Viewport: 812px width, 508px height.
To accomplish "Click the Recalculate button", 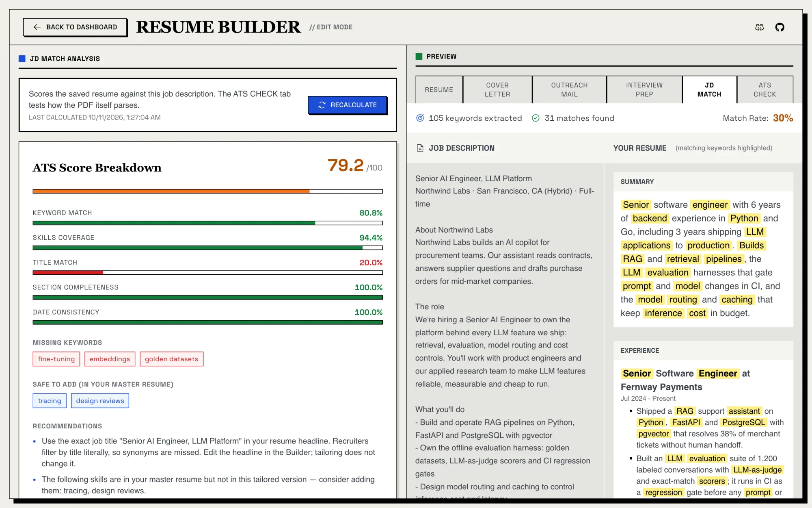I will pos(347,105).
